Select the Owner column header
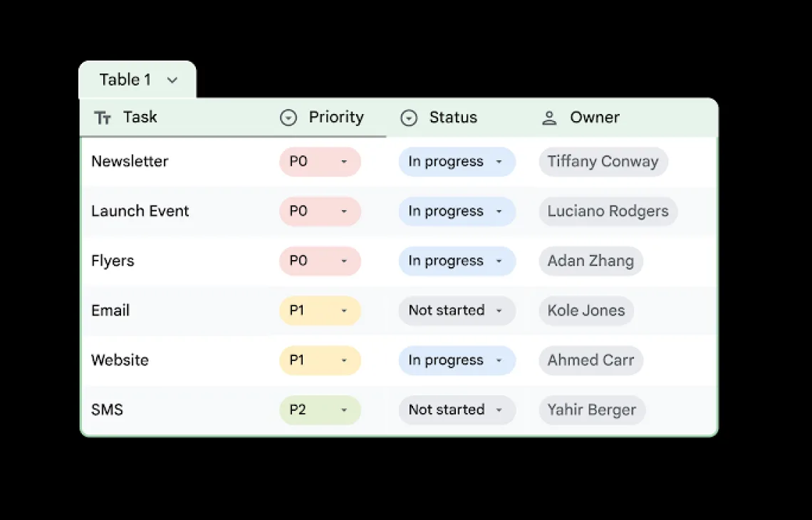 pyautogui.click(x=621, y=118)
